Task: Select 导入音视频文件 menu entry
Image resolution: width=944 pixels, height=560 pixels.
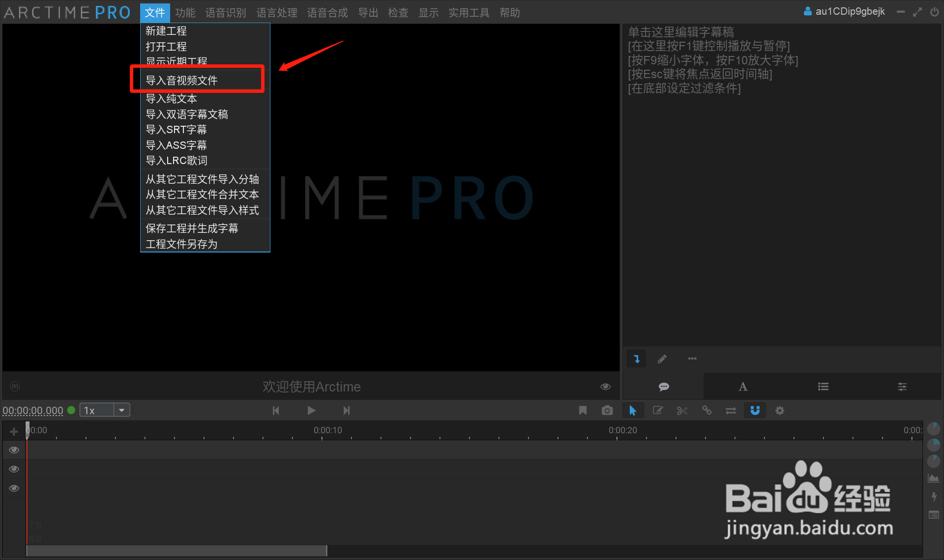Action: pos(205,80)
